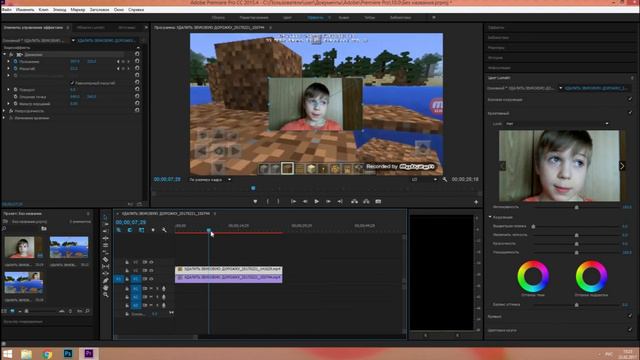640x360 pixels.
Task: Collapse the Коррекция section in Lumetri
Action: pyautogui.click(x=490, y=217)
